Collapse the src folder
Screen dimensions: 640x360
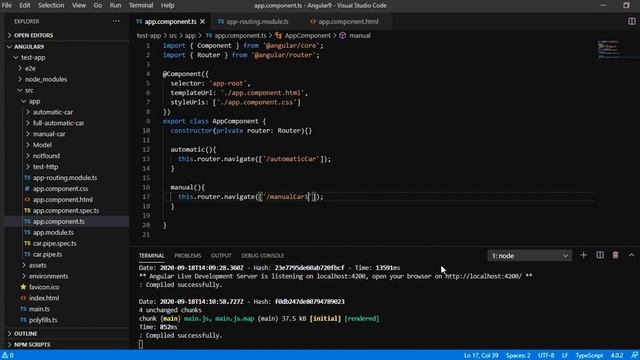pos(29,90)
